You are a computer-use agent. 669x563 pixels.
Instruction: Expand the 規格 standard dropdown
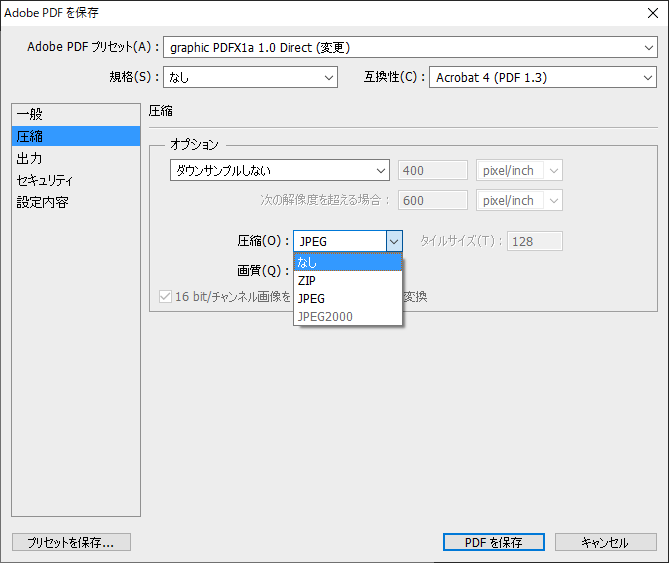pyautogui.click(x=251, y=77)
